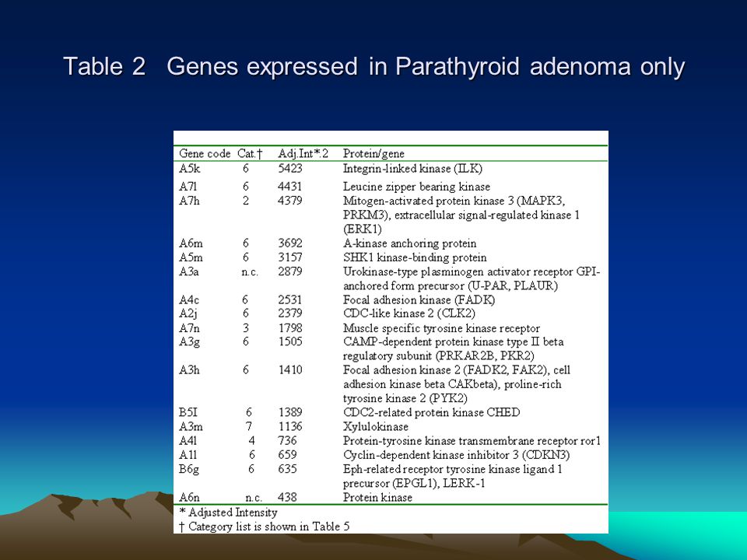Click 'Protein-tyrosine kinase transmembrane receptor ror1' entry
The height and width of the screenshot is (560, 747).
pos(472,441)
